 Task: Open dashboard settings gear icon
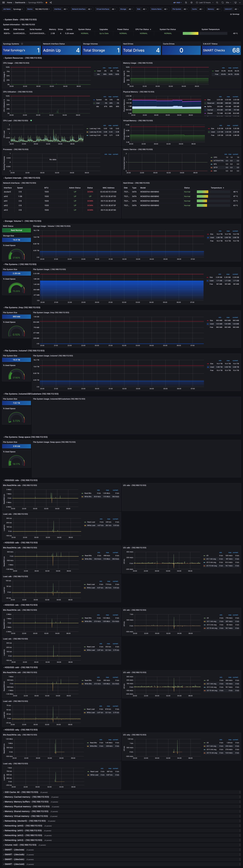pyautogui.click(x=191, y=2)
